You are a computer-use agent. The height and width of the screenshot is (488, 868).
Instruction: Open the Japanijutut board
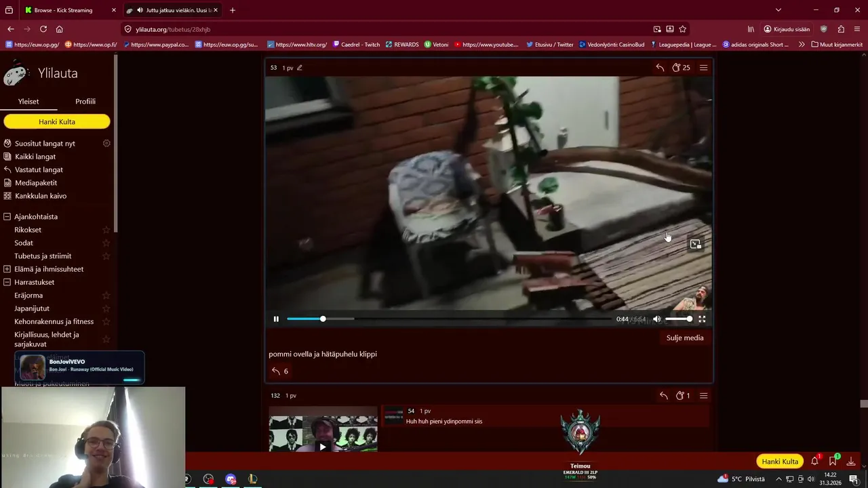coord(32,308)
